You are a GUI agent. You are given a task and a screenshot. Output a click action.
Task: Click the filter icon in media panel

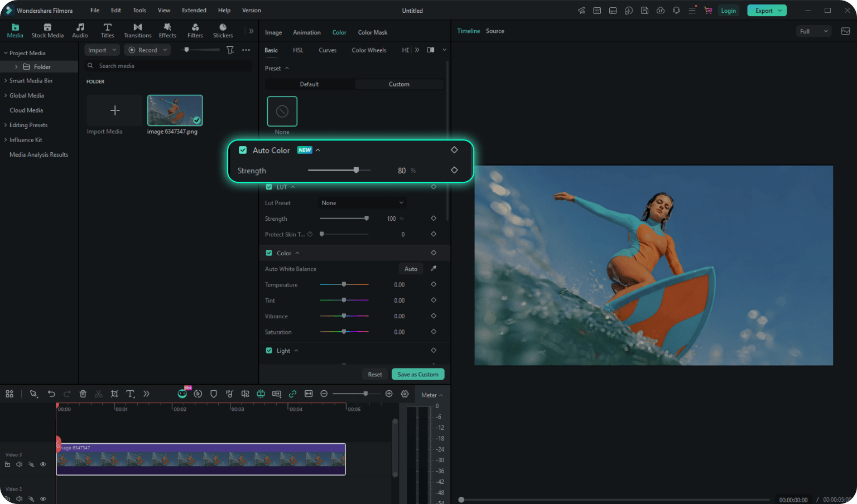coord(230,50)
